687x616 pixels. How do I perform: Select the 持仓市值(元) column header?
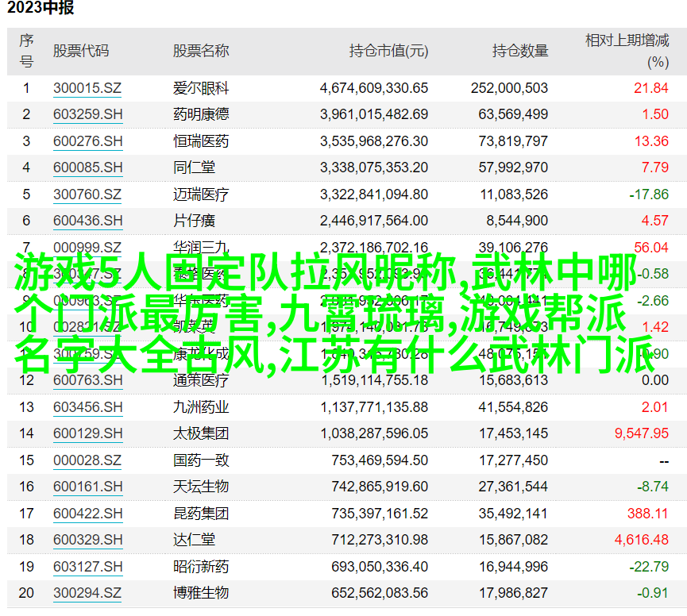click(x=388, y=52)
